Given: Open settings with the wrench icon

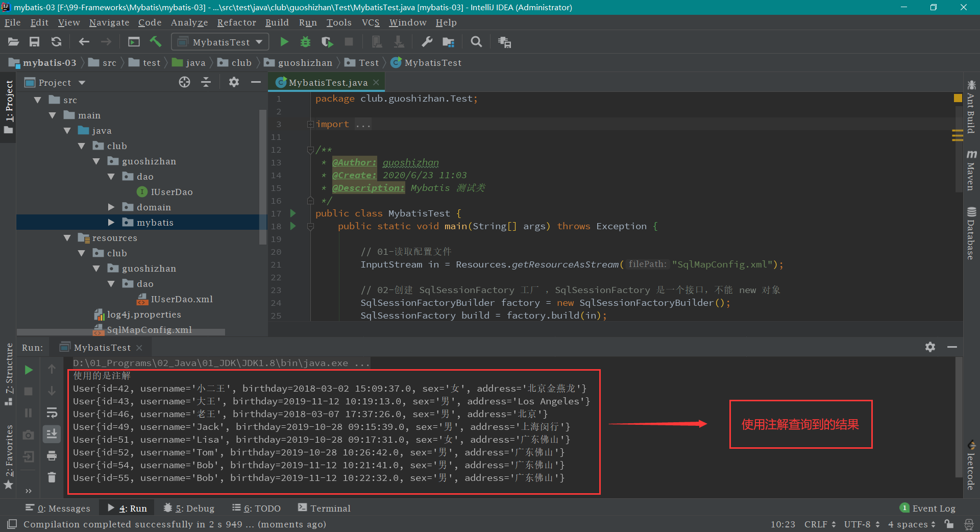Looking at the screenshot, I should [427, 42].
